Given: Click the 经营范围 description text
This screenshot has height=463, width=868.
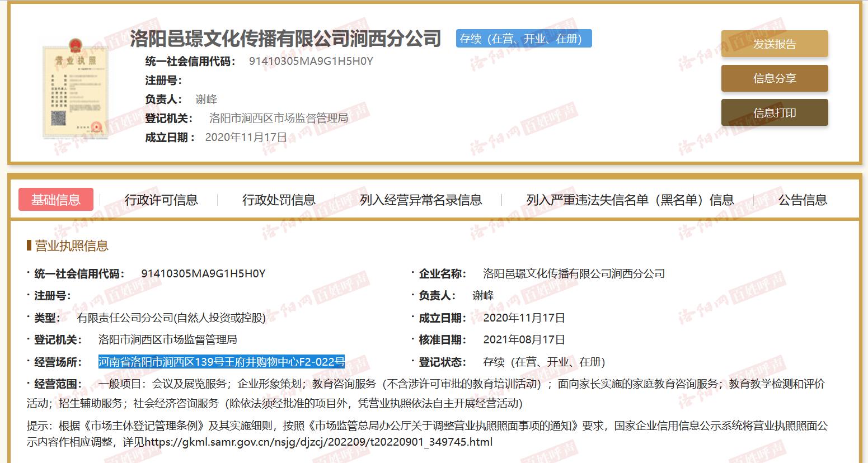Looking at the screenshot, I should point(425,394).
